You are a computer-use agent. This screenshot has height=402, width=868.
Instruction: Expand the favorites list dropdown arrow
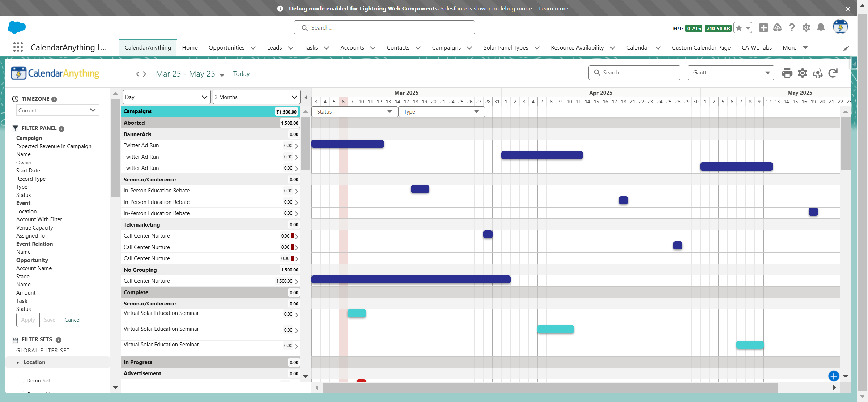tap(748, 28)
